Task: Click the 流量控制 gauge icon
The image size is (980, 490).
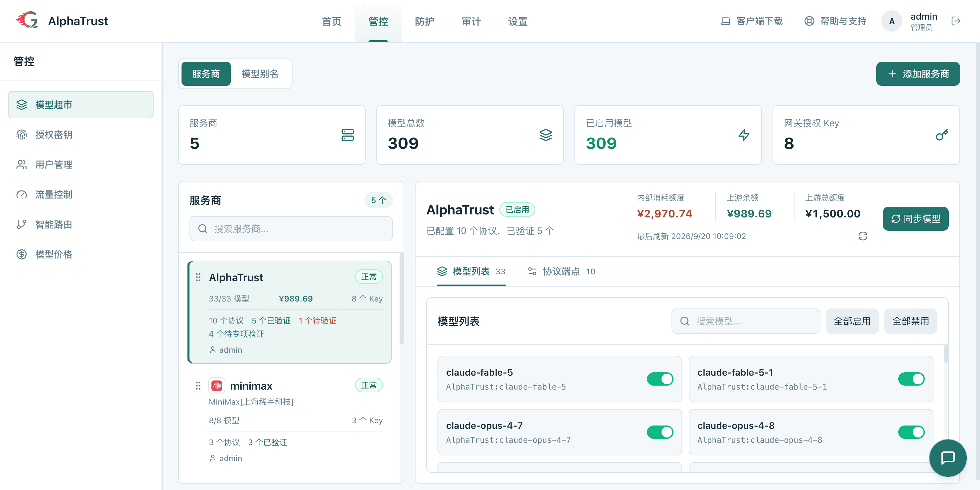Action: point(22,194)
